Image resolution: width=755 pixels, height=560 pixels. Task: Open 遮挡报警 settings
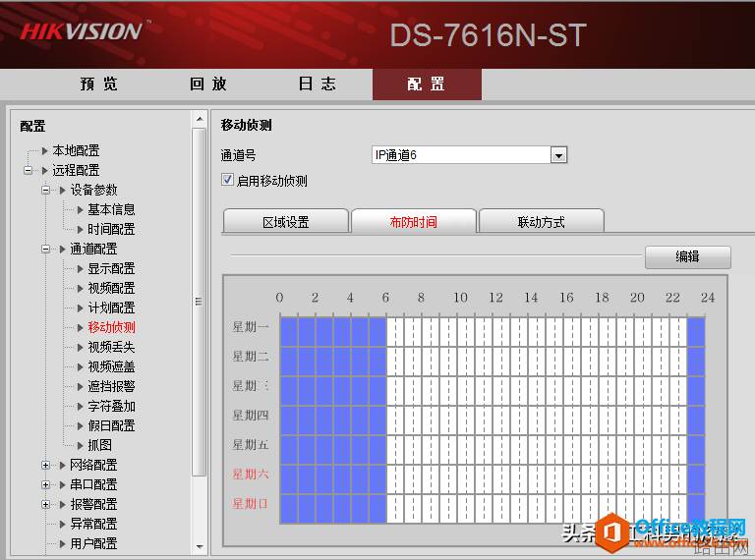(x=111, y=386)
